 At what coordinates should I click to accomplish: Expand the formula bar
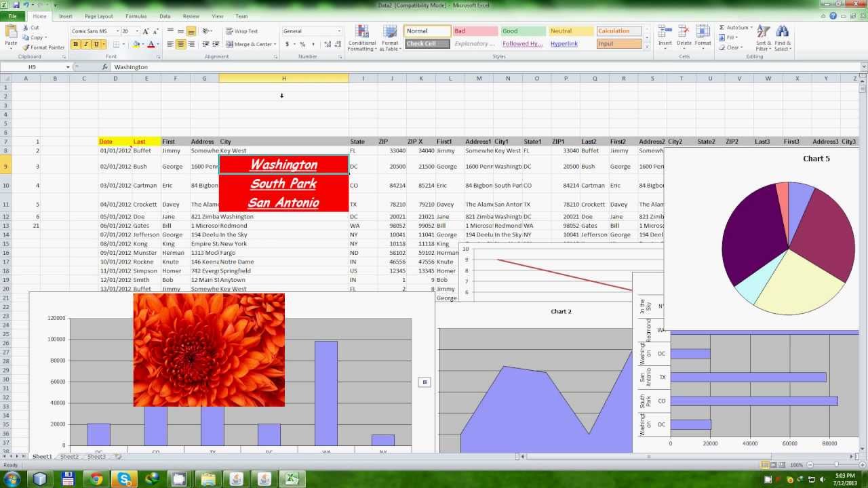863,67
